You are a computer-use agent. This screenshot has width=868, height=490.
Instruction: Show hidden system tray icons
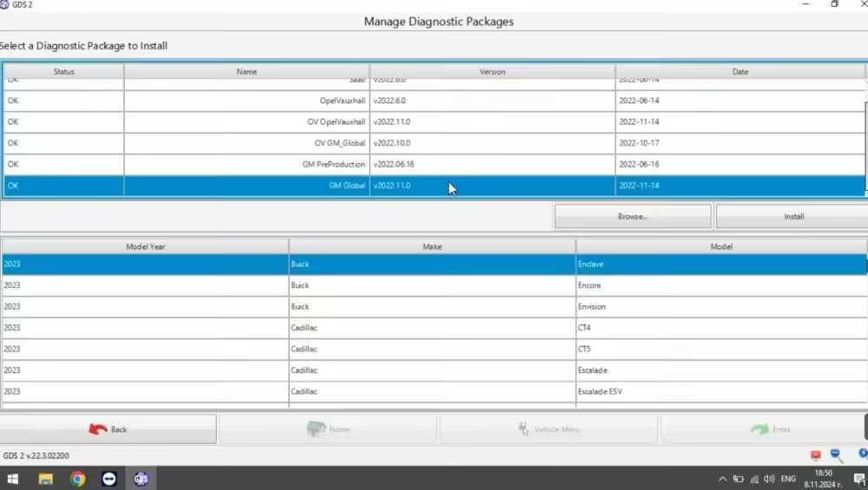click(722, 479)
